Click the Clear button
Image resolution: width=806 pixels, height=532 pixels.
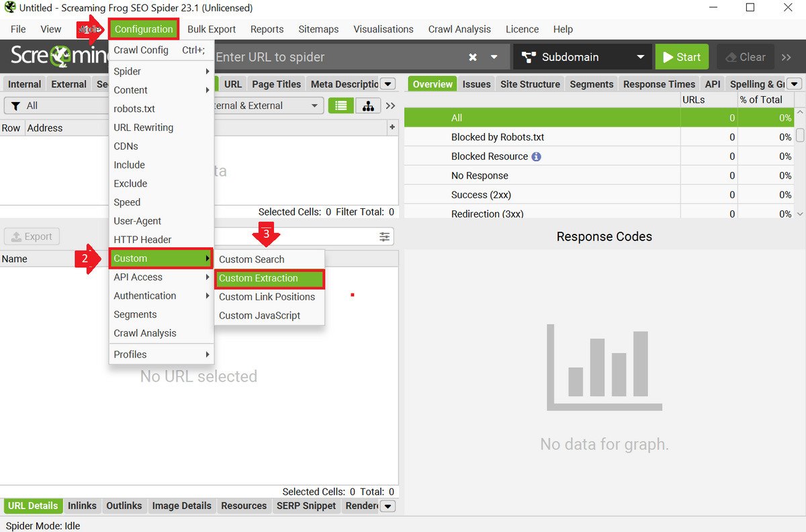(x=746, y=57)
